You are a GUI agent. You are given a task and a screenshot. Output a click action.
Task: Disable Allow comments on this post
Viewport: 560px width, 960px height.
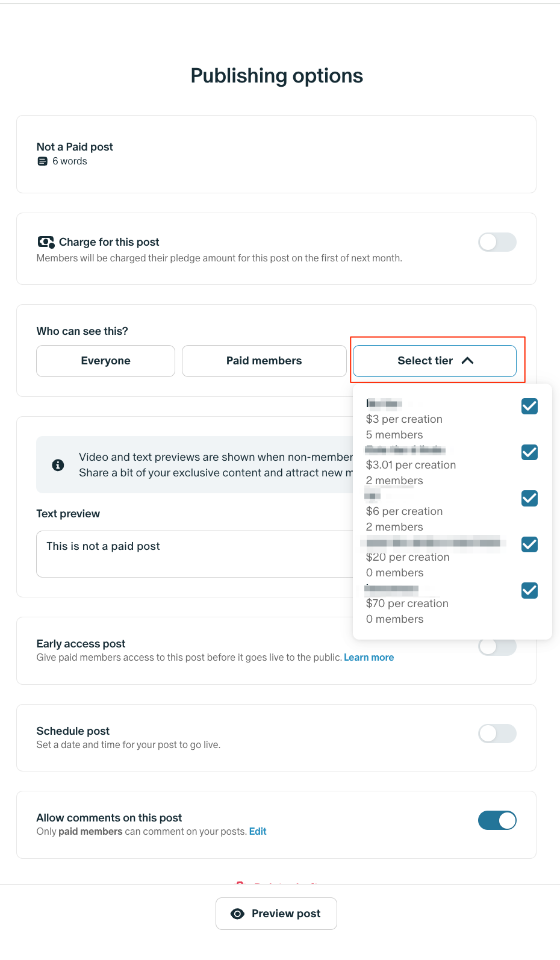pos(497,820)
